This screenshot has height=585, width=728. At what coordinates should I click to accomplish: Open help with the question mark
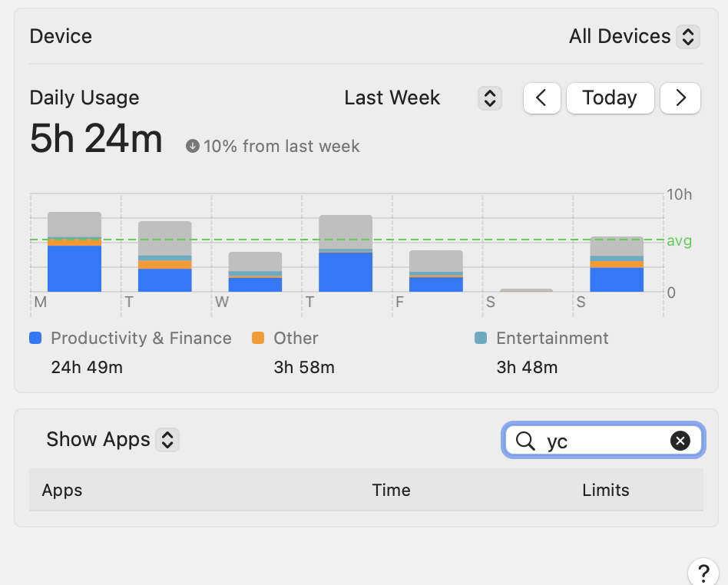703,572
